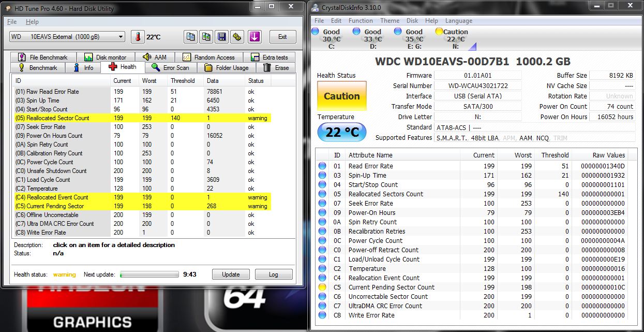The height and width of the screenshot is (332, 644).
Task: Open HD Tune File menu
Action: pos(12,22)
